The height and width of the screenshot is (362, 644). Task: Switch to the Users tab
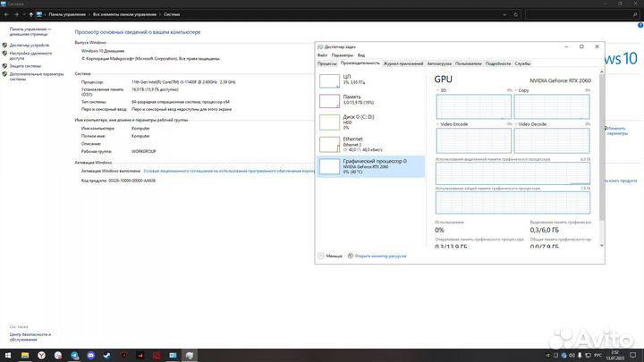(x=468, y=63)
